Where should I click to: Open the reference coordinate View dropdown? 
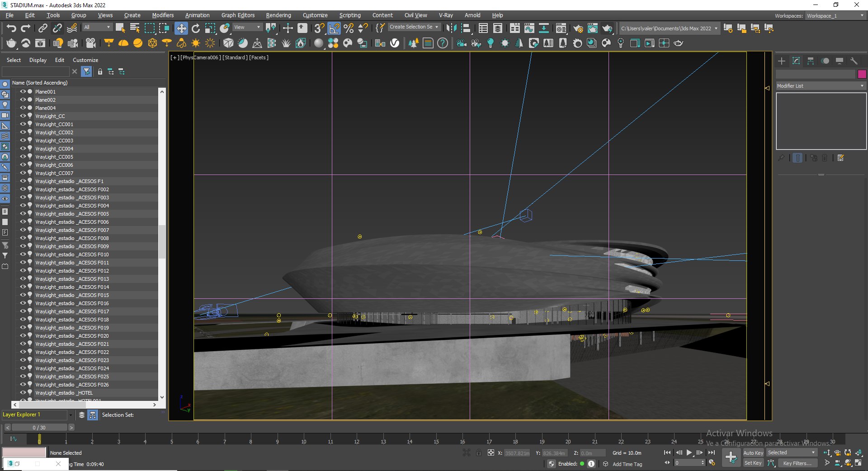(247, 28)
